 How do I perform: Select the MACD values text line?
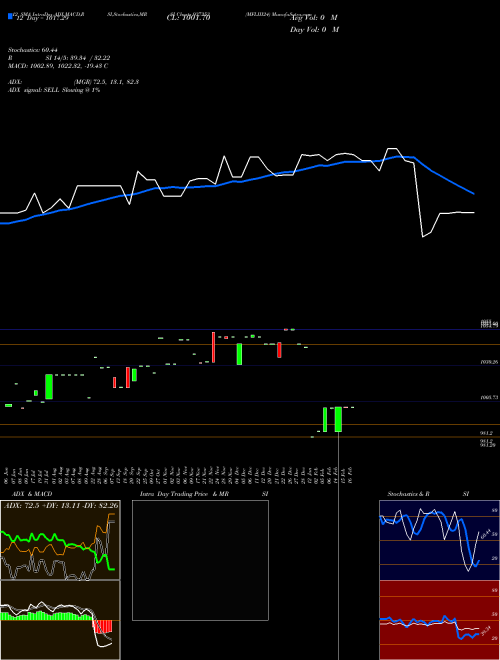pyautogui.click(x=58, y=66)
